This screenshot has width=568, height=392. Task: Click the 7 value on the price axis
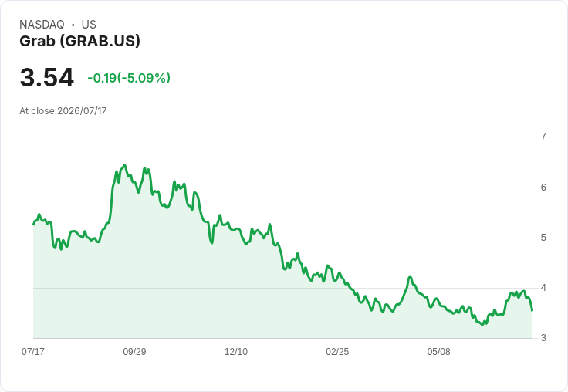[x=543, y=137]
